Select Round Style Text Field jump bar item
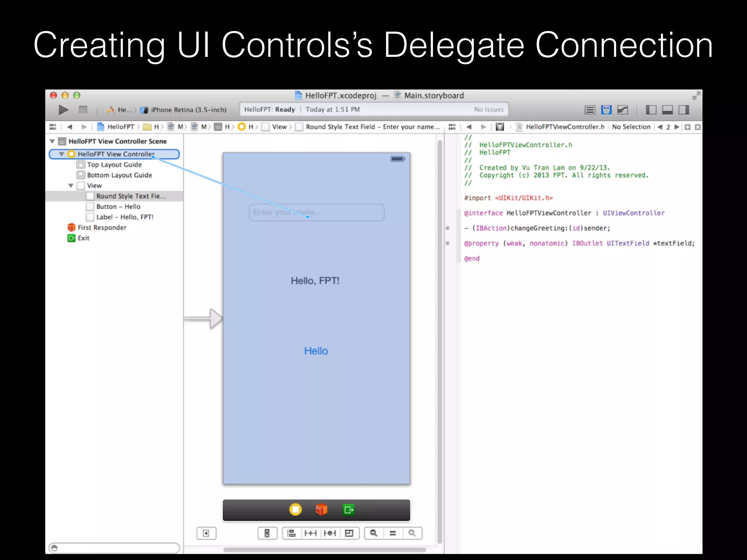Image resolution: width=747 pixels, height=560 pixels. (x=368, y=127)
